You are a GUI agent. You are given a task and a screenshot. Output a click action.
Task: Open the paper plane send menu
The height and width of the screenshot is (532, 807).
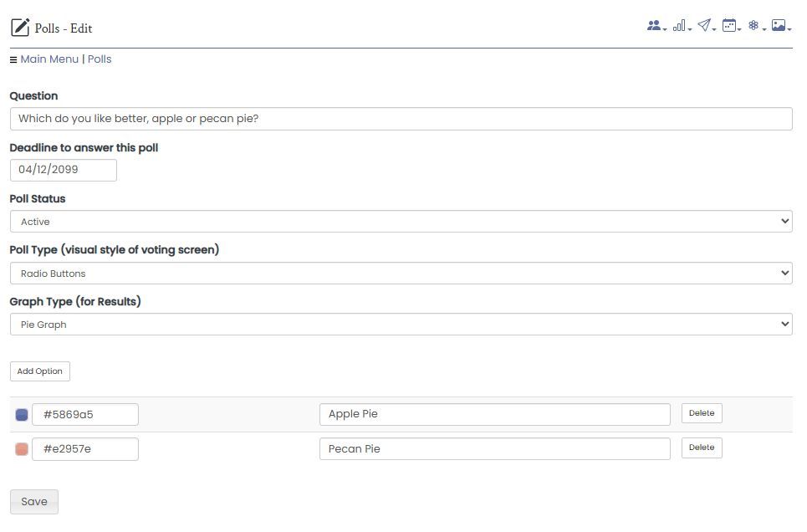click(706, 25)
